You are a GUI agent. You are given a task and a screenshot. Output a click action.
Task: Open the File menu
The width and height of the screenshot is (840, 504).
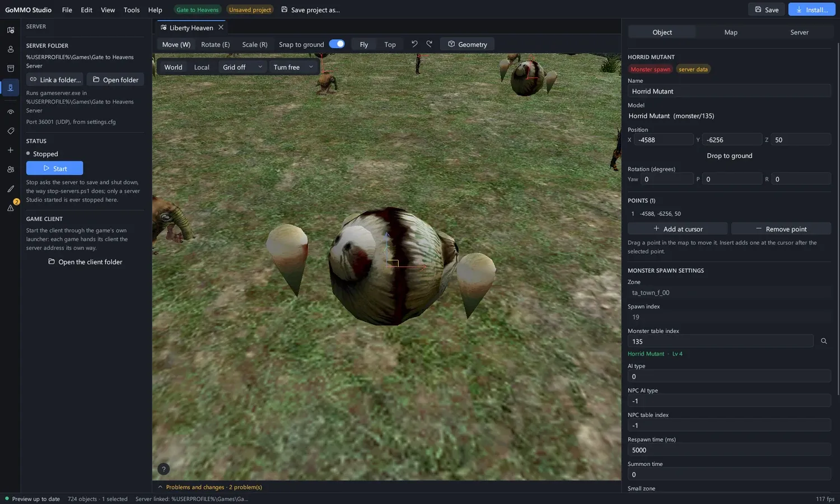click(x=67, y=10)
